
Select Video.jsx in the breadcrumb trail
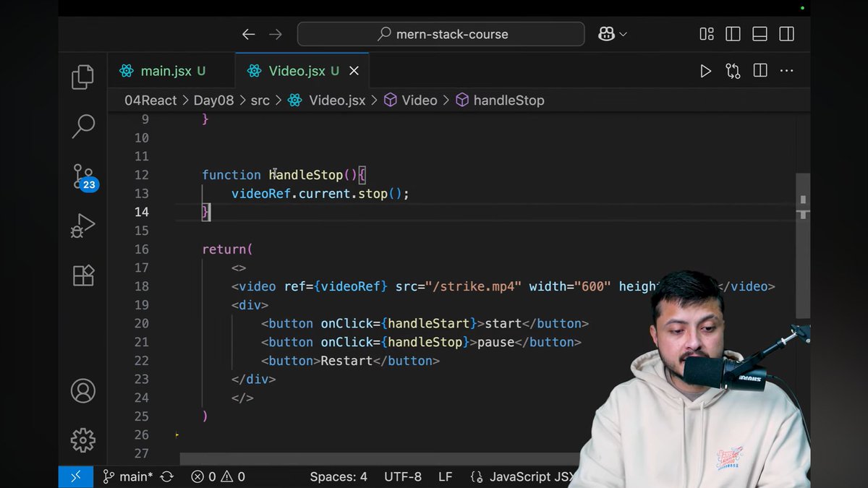pyautogui.click(x=336, y=100)
